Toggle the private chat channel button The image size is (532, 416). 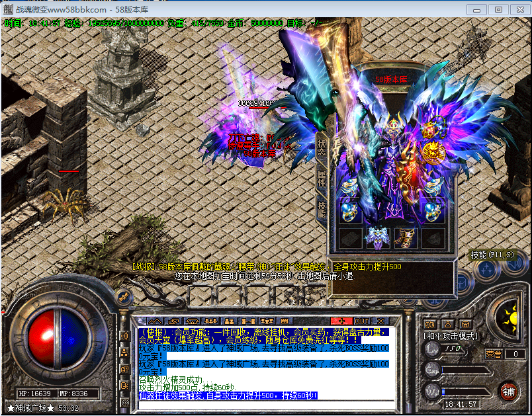pos(125,369)
